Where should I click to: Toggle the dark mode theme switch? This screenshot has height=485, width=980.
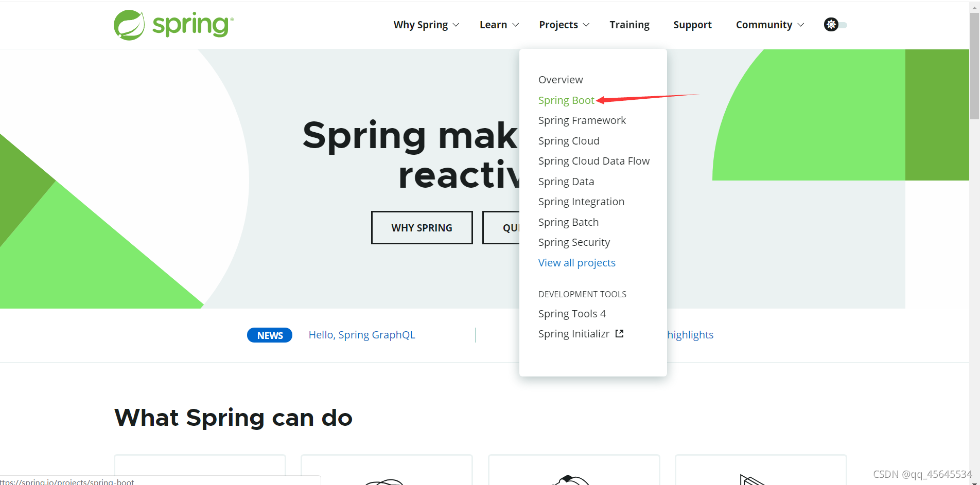[835, 25]
